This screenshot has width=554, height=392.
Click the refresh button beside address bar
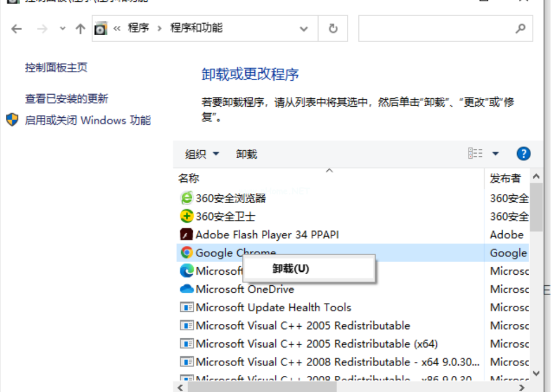333,28
